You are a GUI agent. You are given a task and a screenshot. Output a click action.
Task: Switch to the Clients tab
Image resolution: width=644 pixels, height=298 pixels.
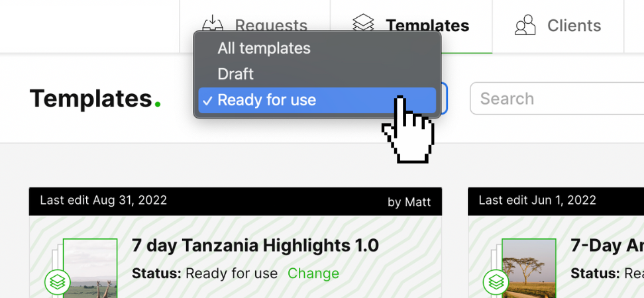574,26
